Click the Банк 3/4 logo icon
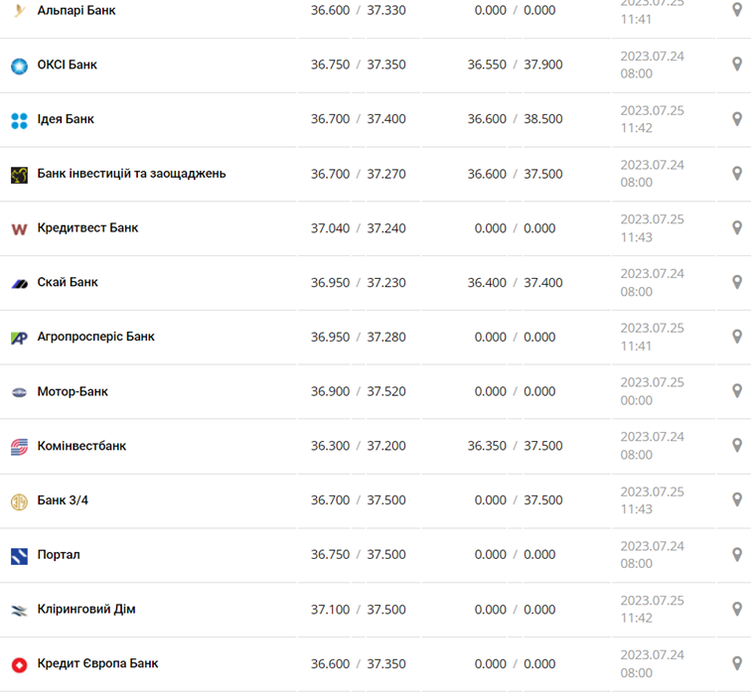The image size is (751, 700). [19, 501]
